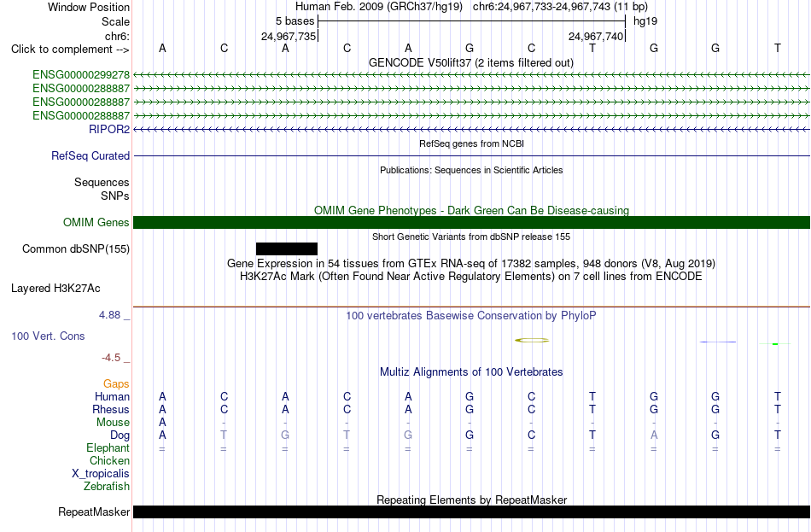Click the 4.88 PhyloP upper scale value
The image size is (811, 532).
[x=109, y=314]
